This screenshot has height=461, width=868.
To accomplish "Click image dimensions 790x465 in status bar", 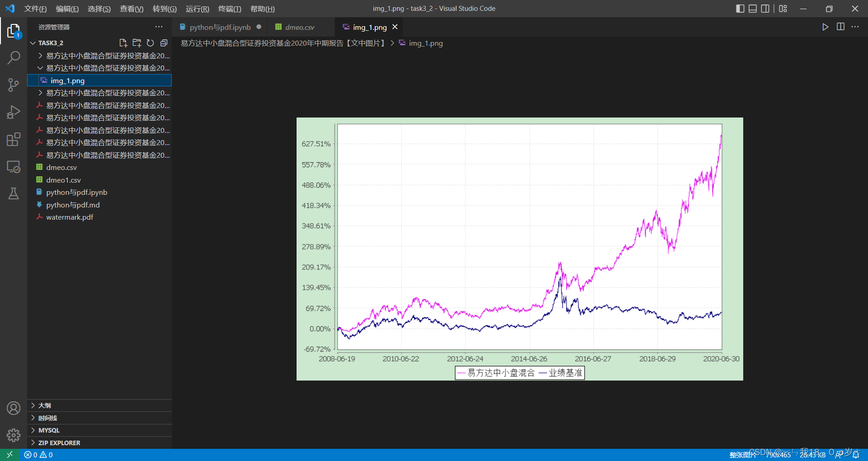I will 778,455.
